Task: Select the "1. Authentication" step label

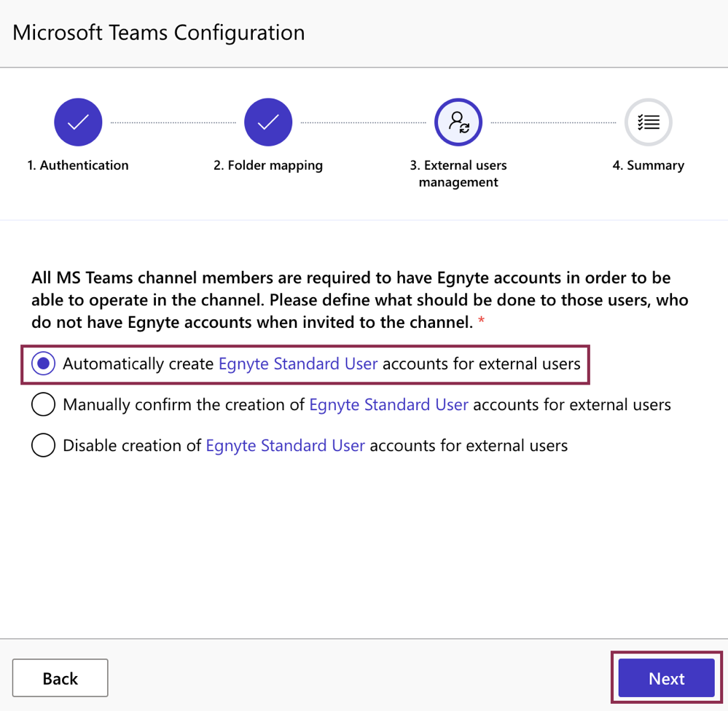Action: click(78, 165)
